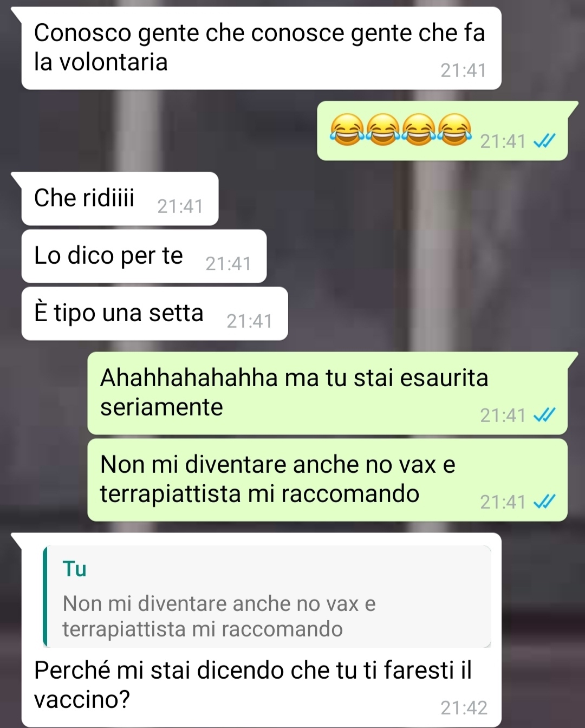Tap read ticks on sent 'no vax' message

tap(544, 503)
